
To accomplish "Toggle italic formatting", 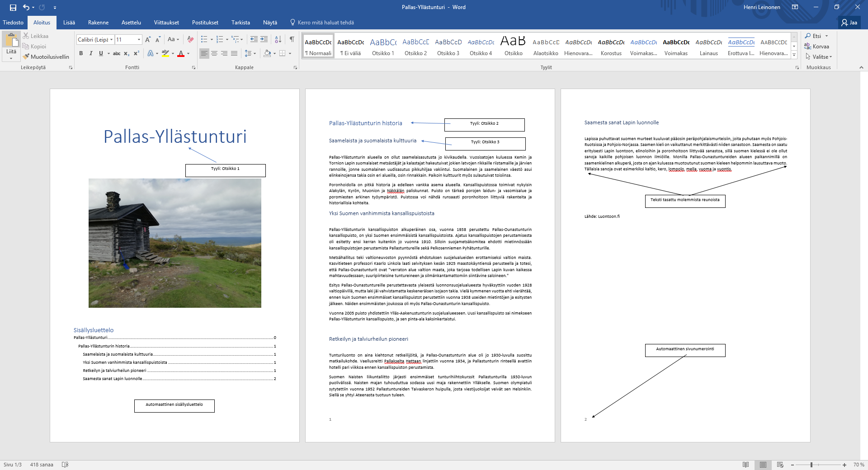I will [91, 53].
